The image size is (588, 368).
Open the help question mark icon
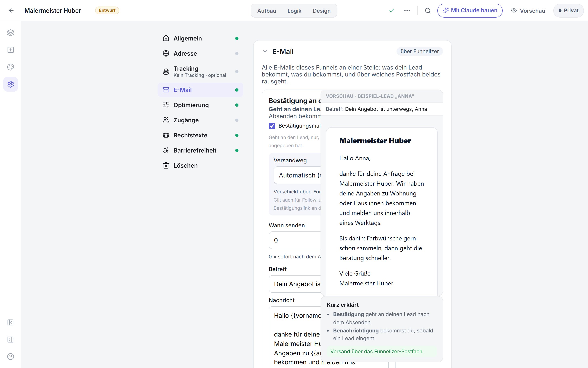[10, 357]
